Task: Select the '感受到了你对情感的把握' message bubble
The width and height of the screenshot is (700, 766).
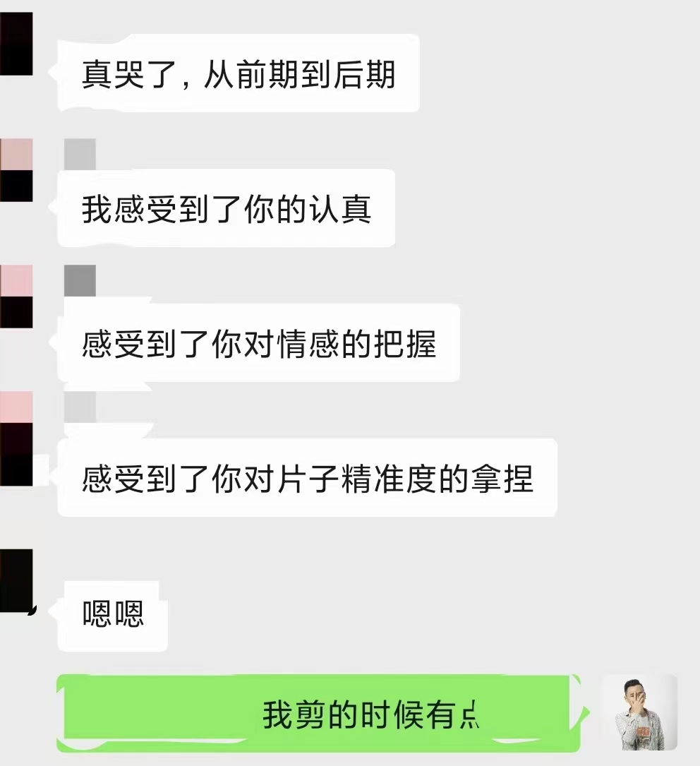Action: pyautogui.click(x=258, y=343)
